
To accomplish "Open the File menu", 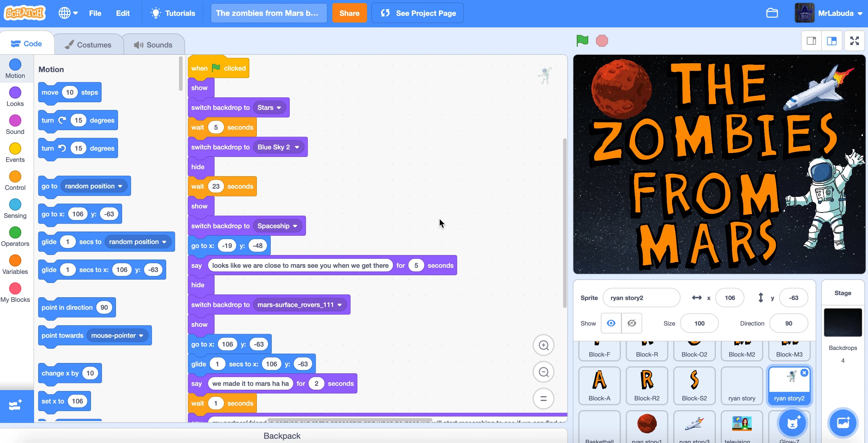I will 95,13.
